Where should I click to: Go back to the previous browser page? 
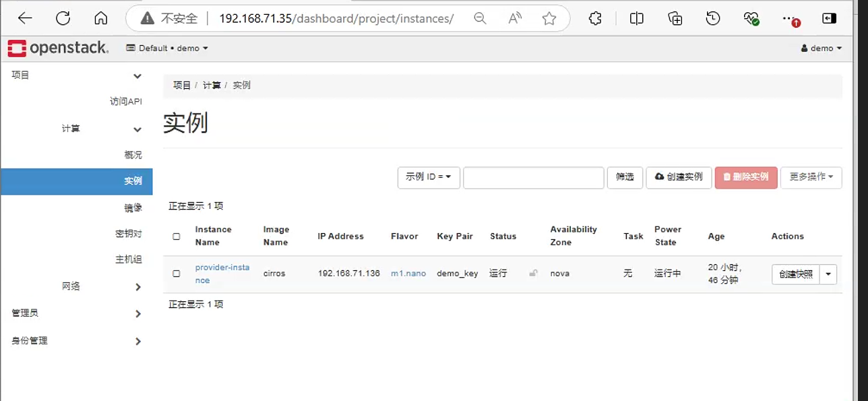(x=25, y=18)
